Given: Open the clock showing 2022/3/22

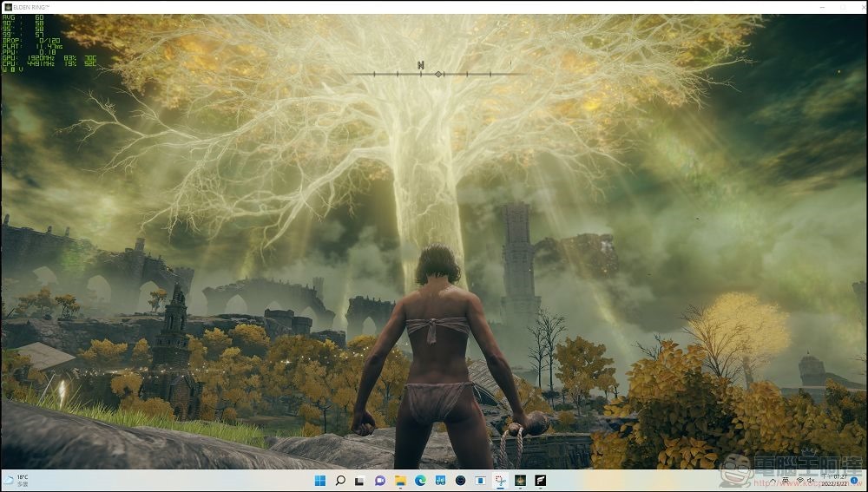Looking at the screenshot, I should coord(834,481).
